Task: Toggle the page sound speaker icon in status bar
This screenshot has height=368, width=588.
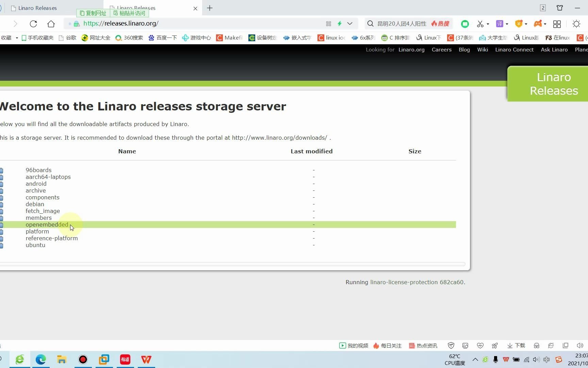Action: pos(580,346)
